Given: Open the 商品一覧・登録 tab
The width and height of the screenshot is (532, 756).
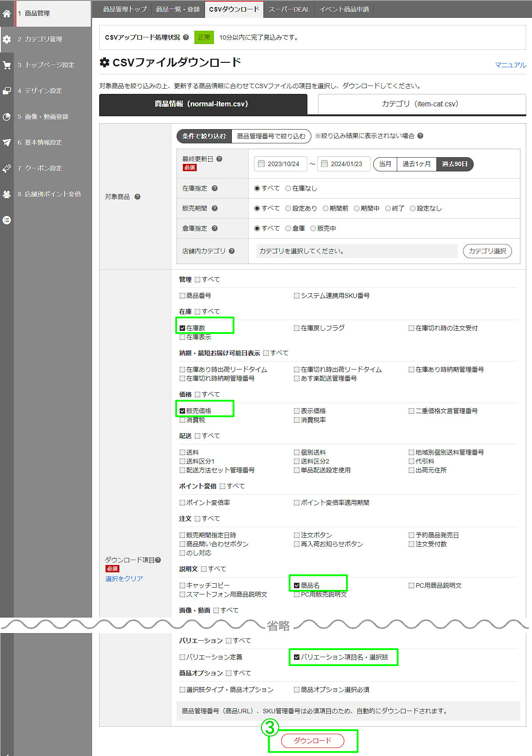Looking at the screenshot, I should coord(178,9).
